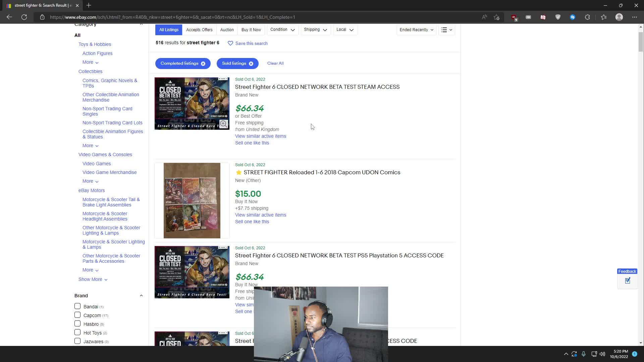Open the list view options dropdown
This screenshot has height=362, width=644.
[446, 30]
